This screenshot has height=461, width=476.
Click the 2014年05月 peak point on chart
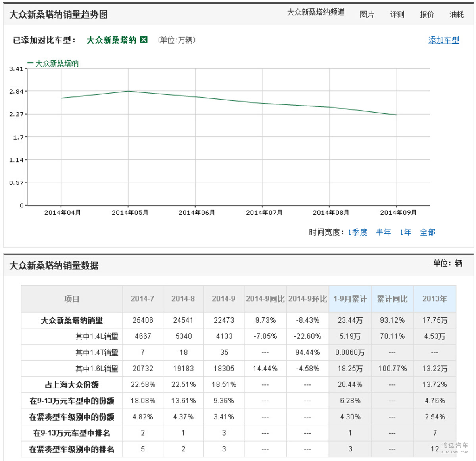click(x=128, y=91)
